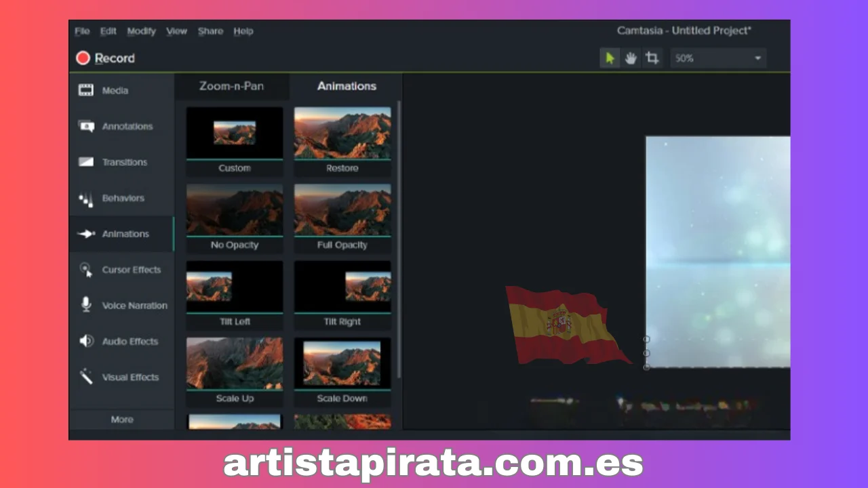This screenshot has height=488, width=868.
Task: Click the Cursor Effects label
Action: [x=132, y=270]
